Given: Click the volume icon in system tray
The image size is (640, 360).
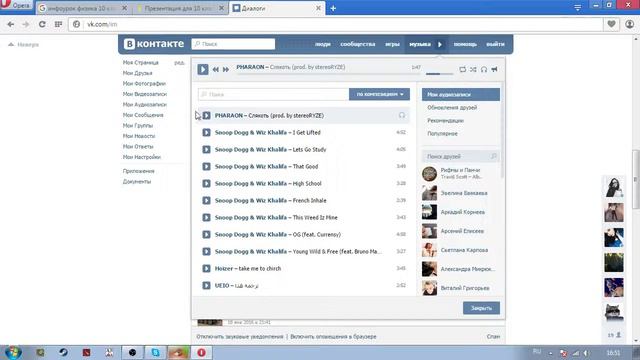Looking at the screenshot, I should click(x=587, y=353).
